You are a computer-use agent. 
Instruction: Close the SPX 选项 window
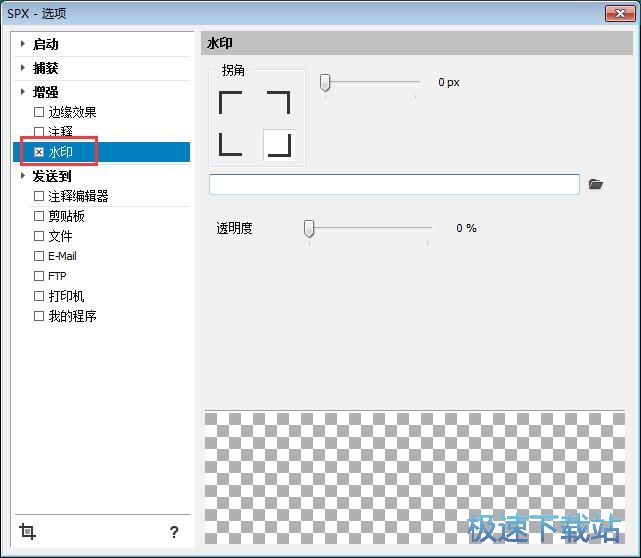tap(620, 14)
